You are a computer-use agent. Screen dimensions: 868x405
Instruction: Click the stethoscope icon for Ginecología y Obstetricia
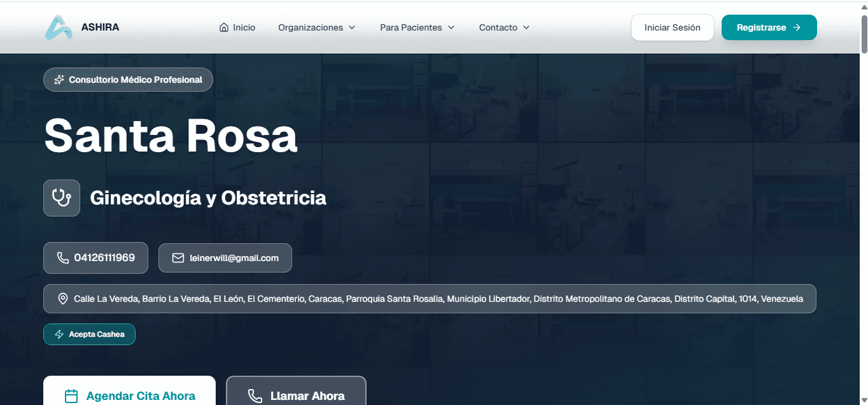tap(61, 197)
